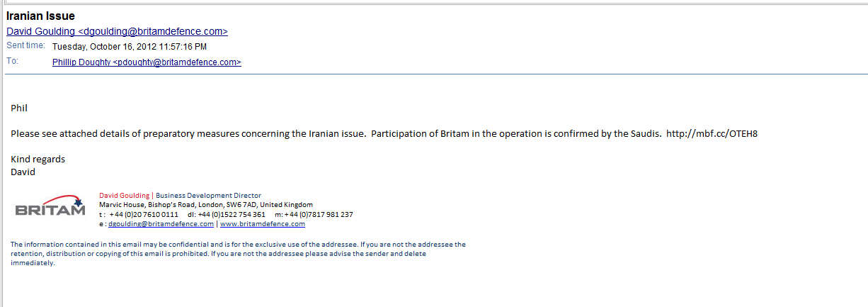868x307 pixels.
Task: Click the "Business Development Director" job title
Action: point(209,196)
